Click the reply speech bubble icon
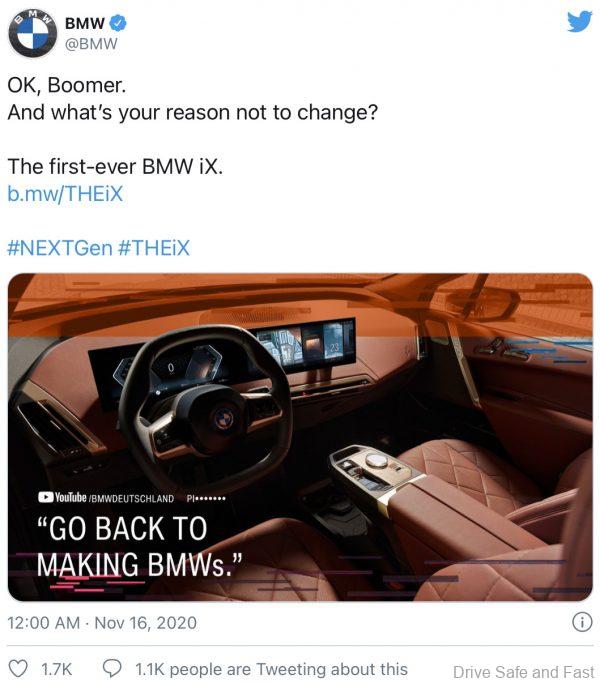Image resolution: width=600 pixels, height=683 pixels. tap(112, 668)
